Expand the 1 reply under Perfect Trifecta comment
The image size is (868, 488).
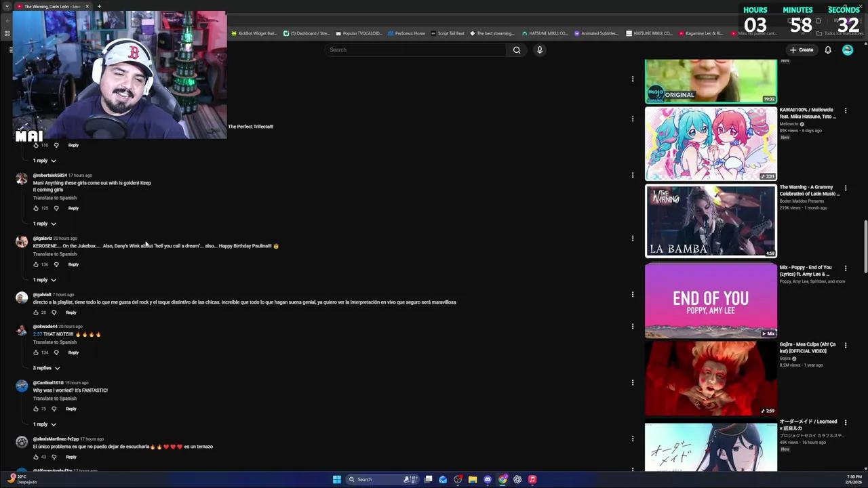tap(45, 161)
